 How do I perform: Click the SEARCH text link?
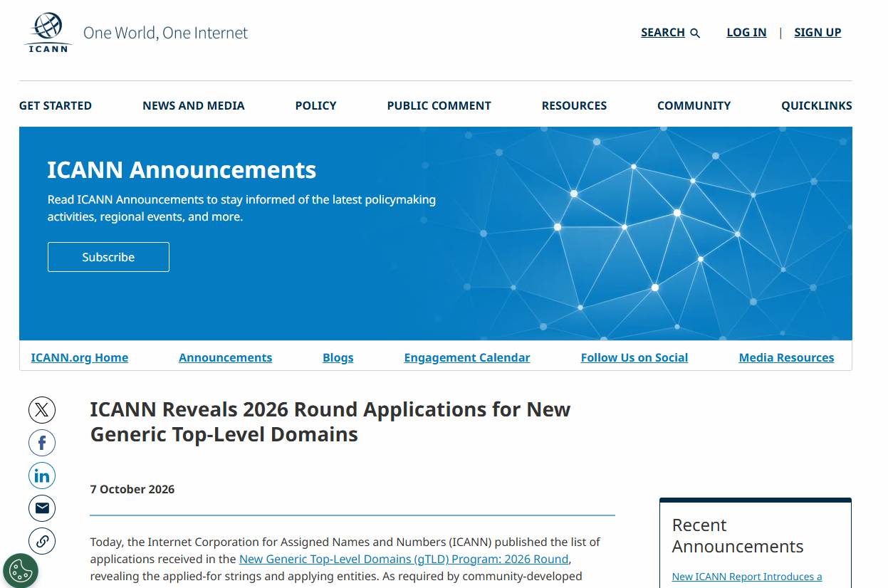point(663,33)
